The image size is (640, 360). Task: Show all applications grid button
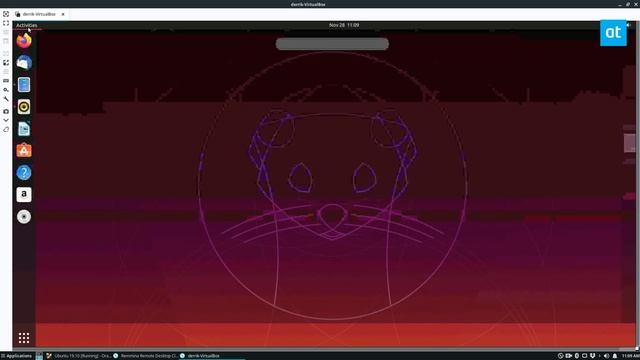click(24, 338)
